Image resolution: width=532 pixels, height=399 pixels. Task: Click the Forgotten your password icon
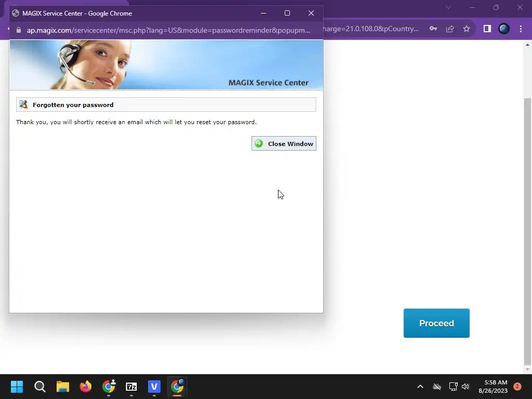coord(23,104)
